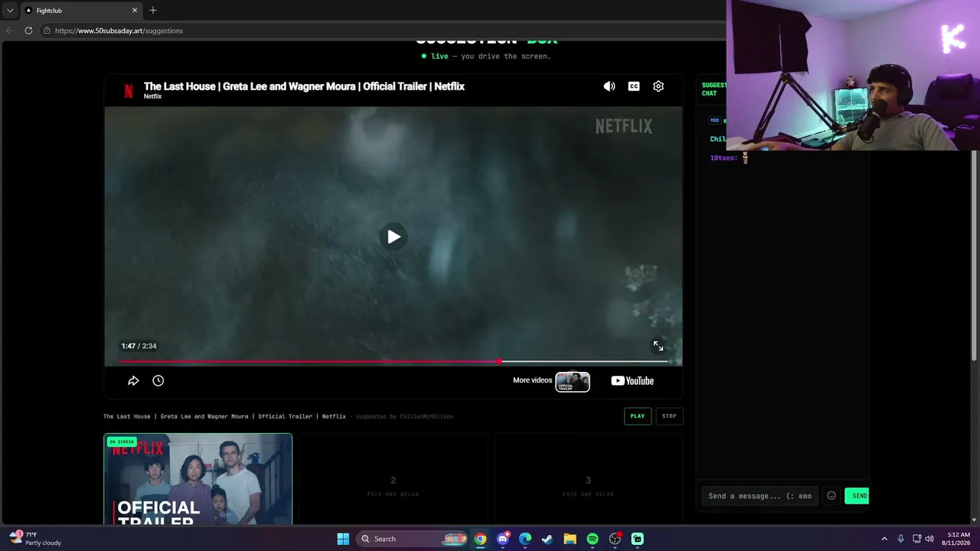
Task: Click the now-playing title below the player
Action: 224,416
